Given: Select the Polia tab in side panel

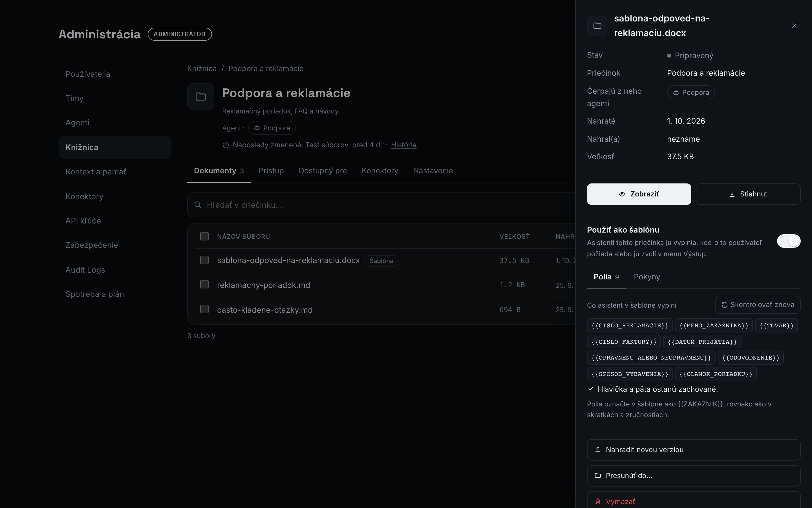Looking at the screenshot, I should [606, 277].
